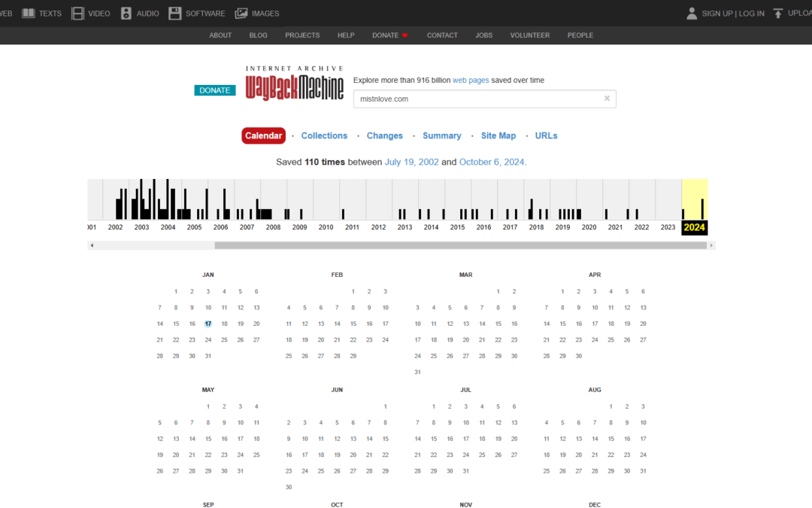Viewport: 812px width, 508px height.
Task: Open the People menu item
Action: point(580,35)
